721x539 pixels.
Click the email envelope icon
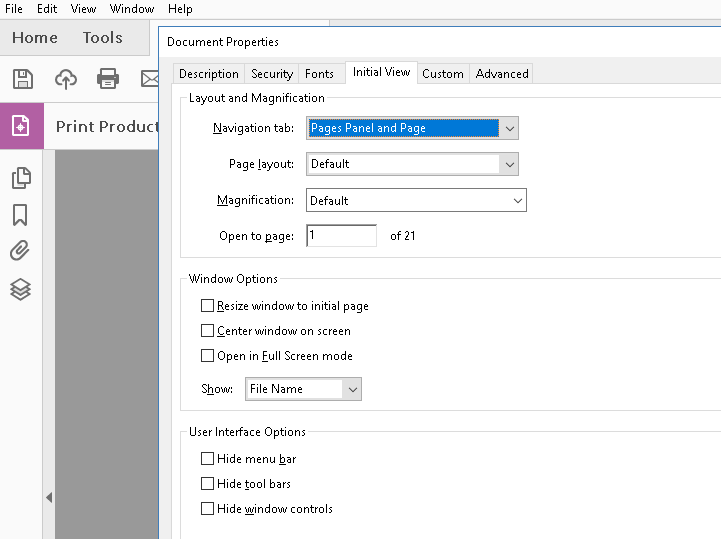point(149,79)
